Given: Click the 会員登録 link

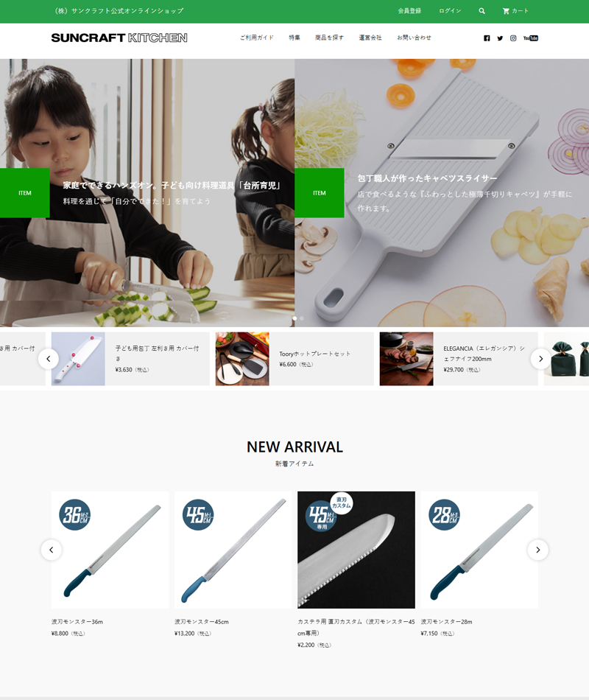Looking at the screenshot, I should [x=409, y=11].
